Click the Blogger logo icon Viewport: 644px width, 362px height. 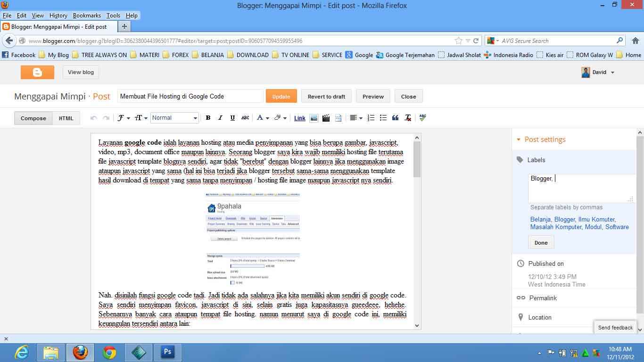(x=37, y=72)
